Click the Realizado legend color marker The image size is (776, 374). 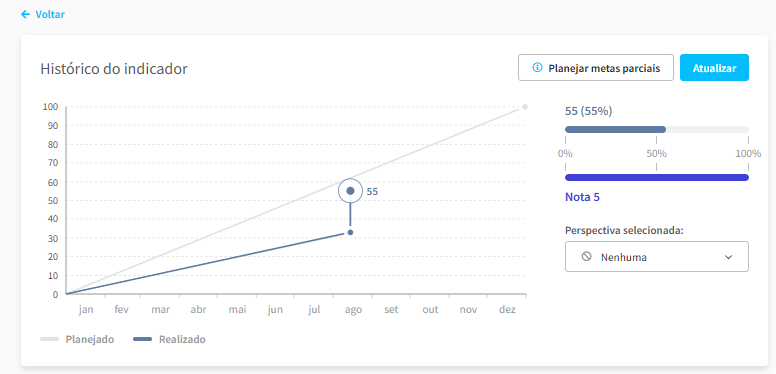pyautogui.click(x=143, y=339)
